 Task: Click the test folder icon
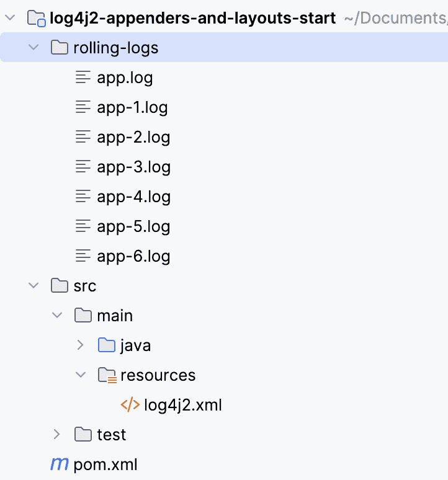pyautogui.click(x=83, y=435)
